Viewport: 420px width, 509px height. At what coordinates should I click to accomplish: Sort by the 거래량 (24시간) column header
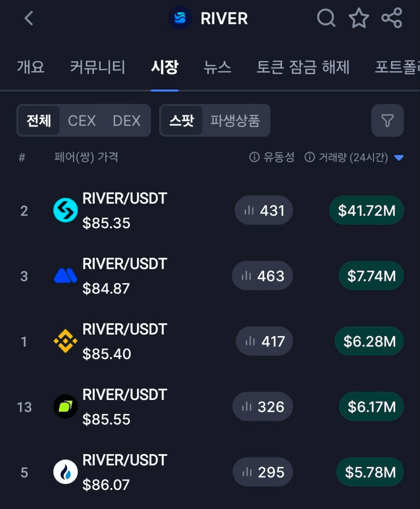click(x=353, y=157)
